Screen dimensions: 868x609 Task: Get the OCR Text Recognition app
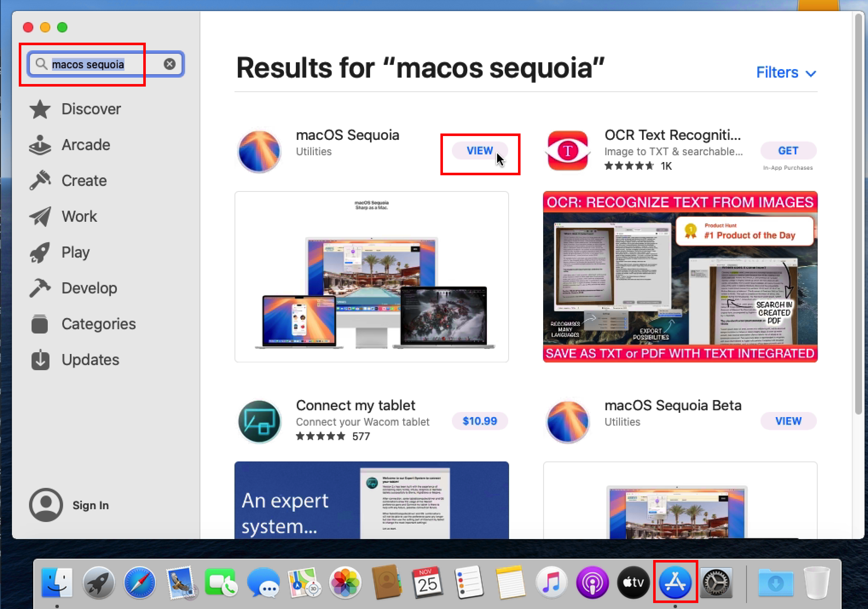[788, 151]
